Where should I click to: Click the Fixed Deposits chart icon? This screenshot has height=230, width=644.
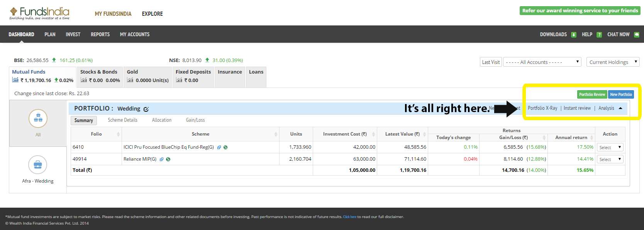(x=179, y=80)
